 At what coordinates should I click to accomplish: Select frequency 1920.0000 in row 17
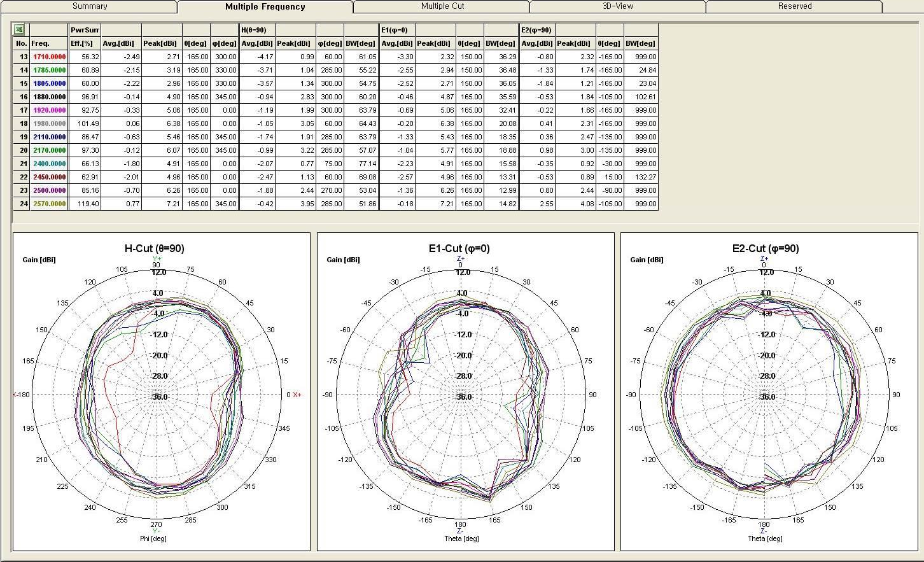coord(49,110)
